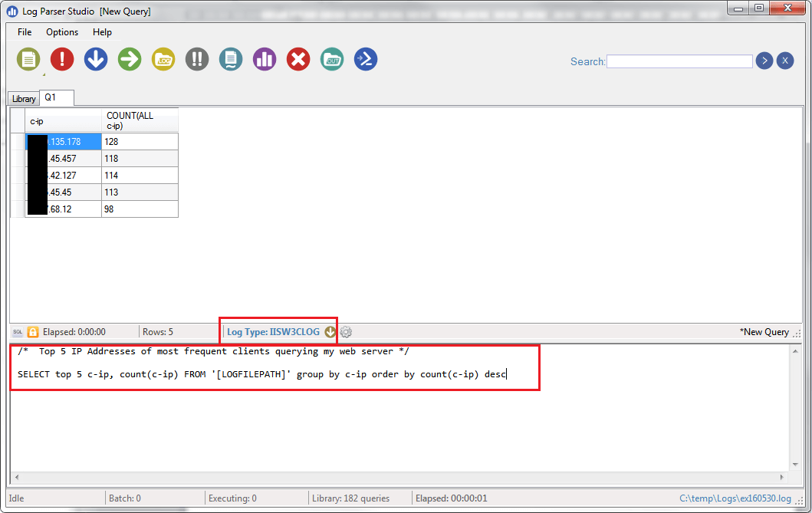
Task: Execute the query with the red exclamation icon
Action: click(x=62, y=60)
